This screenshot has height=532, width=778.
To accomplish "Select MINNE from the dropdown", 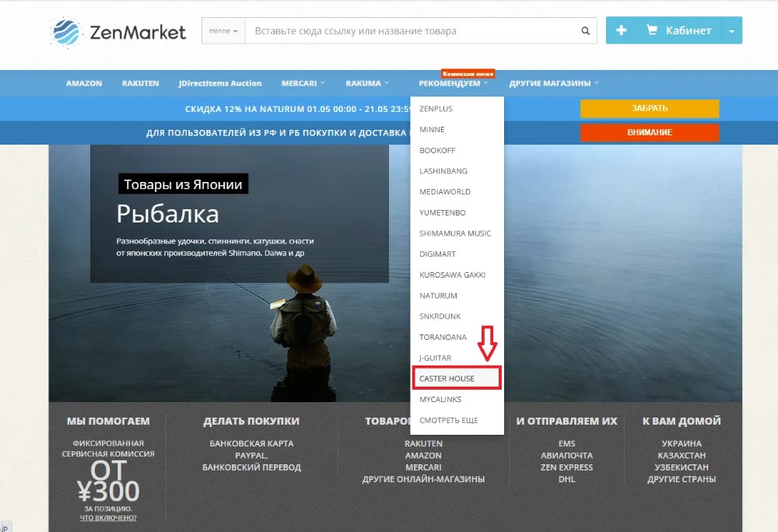I will tap(457, 129).
